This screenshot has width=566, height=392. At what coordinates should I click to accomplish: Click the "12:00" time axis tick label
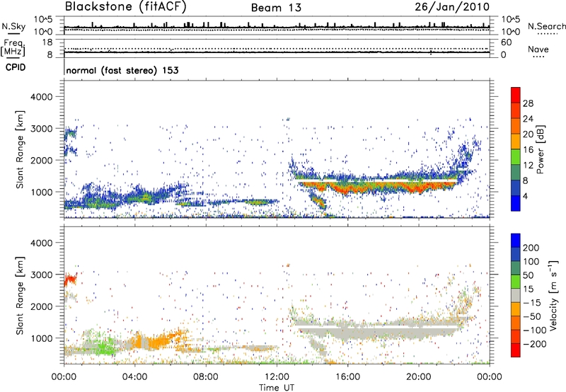coord(277,377)
